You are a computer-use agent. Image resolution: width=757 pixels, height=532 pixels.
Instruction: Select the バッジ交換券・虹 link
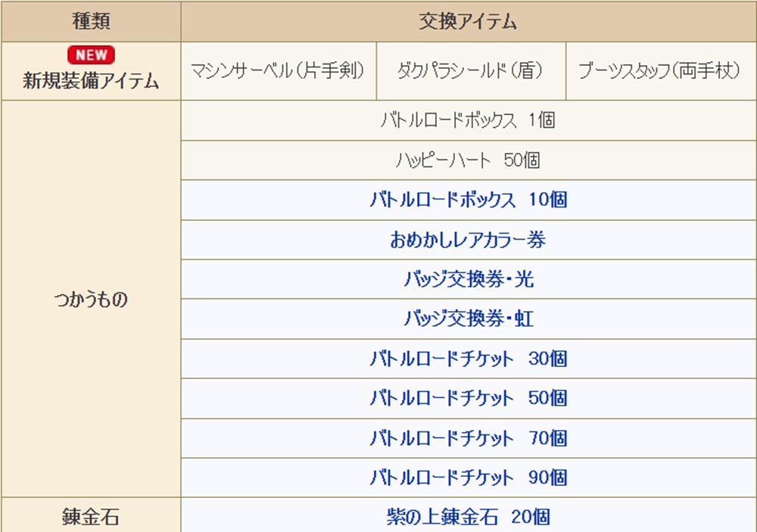469,319
